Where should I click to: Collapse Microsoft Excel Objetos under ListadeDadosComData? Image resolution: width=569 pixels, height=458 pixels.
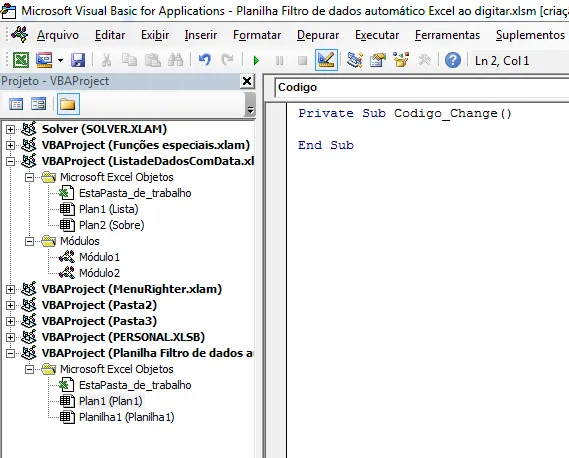pos(29,177)
